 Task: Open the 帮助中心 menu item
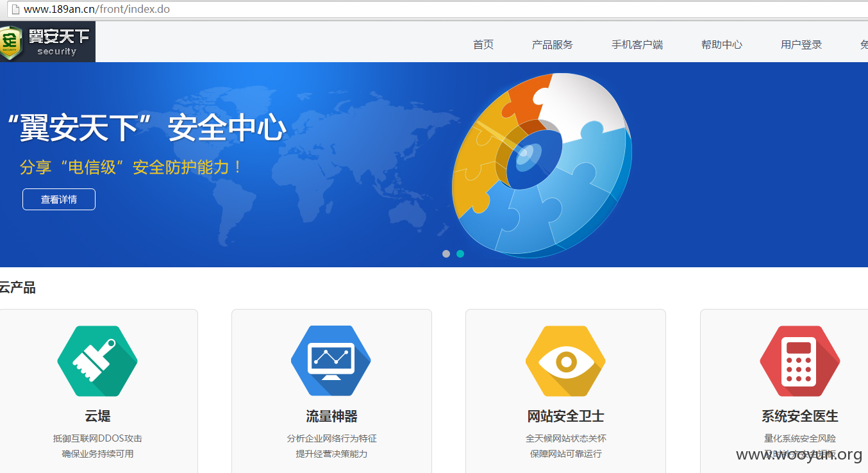coord(722,44)
